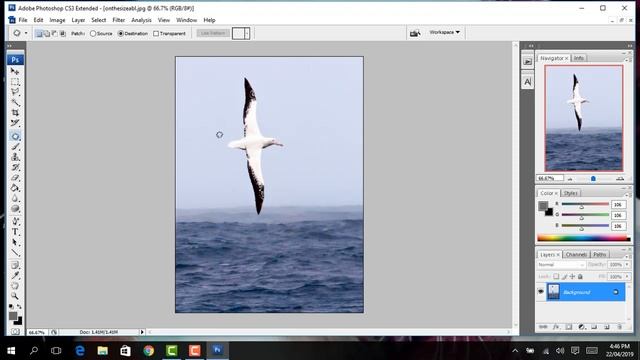
Task: Open the layer Fill dropdown arrow
Action: 627,276
